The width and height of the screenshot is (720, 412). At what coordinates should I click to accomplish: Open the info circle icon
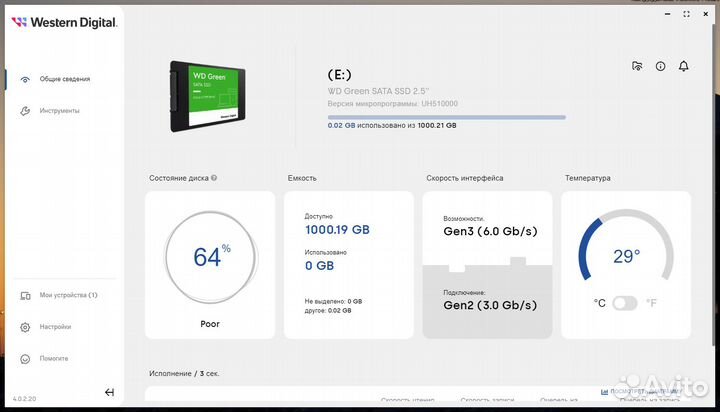pos(660,66)
